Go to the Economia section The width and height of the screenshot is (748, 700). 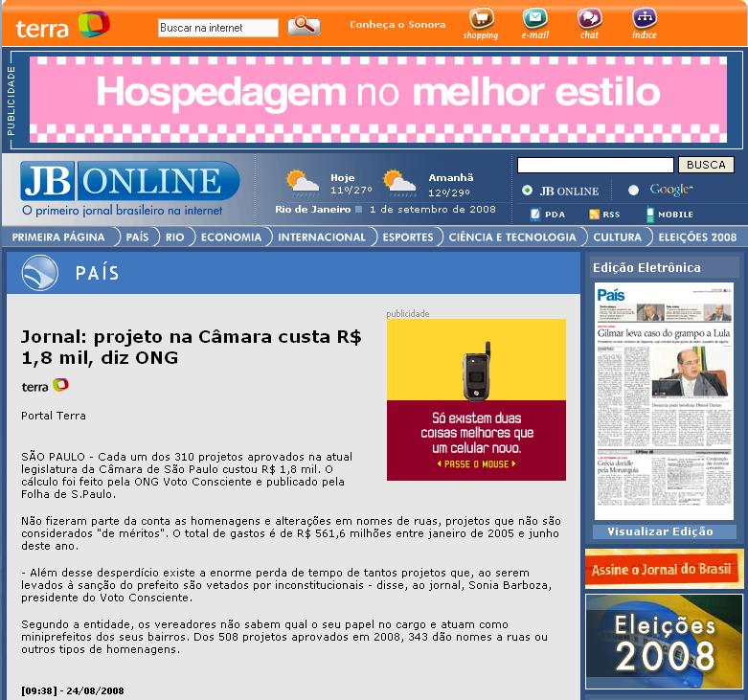point(231,237)
